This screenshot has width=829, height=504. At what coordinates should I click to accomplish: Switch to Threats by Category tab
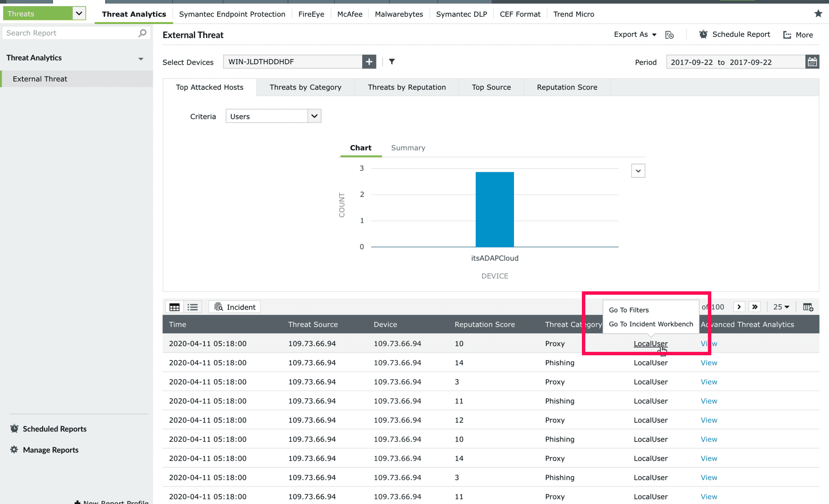point(305,87)
